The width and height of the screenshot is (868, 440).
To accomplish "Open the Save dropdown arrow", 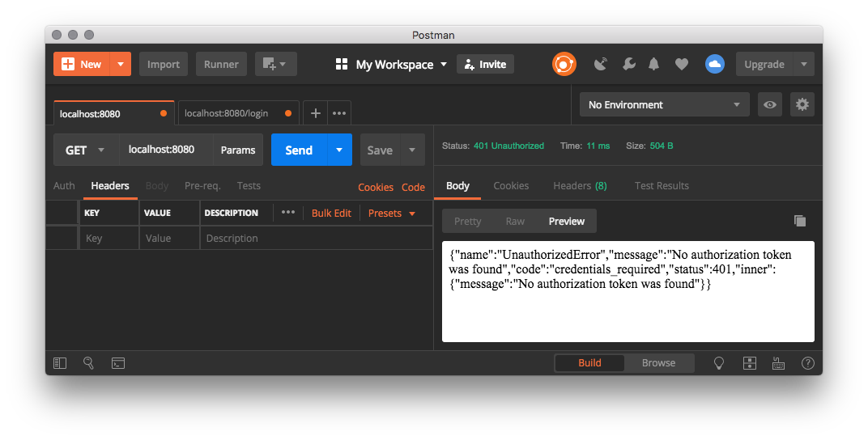I will 412,150.
